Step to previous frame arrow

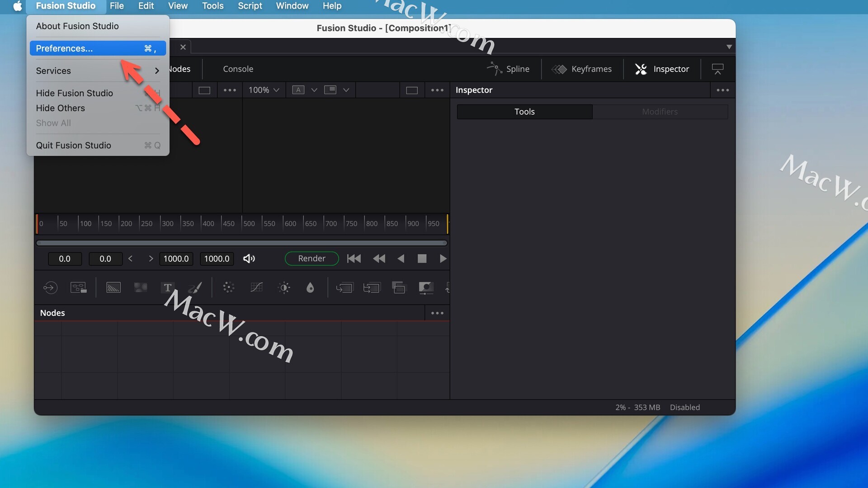(130, 258)
